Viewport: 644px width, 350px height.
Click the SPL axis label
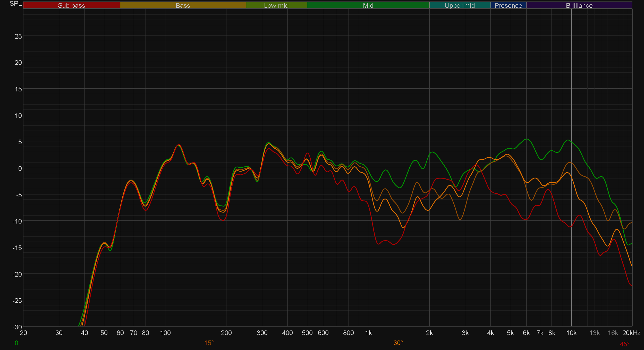click(15, 4)
